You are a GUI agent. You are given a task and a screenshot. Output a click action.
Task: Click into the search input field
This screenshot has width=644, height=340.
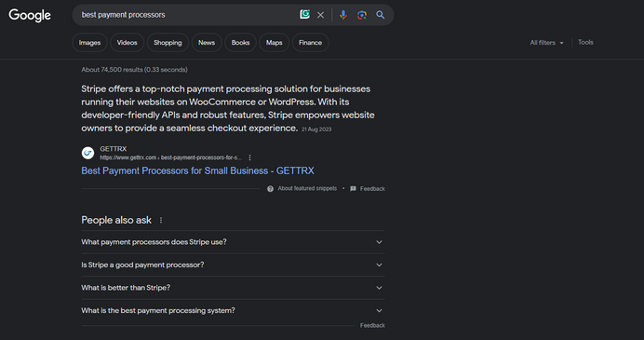(x=187, y=15)
